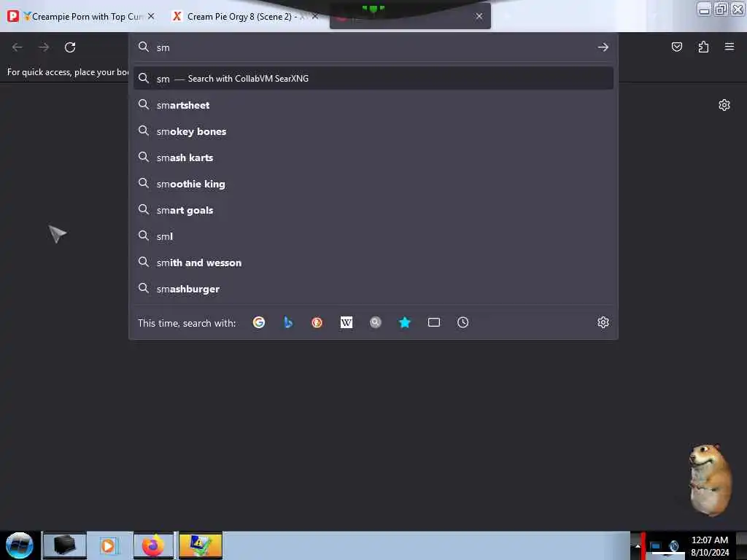
Task: Open search settings gear in the dropdown
Action: (603, 322)
